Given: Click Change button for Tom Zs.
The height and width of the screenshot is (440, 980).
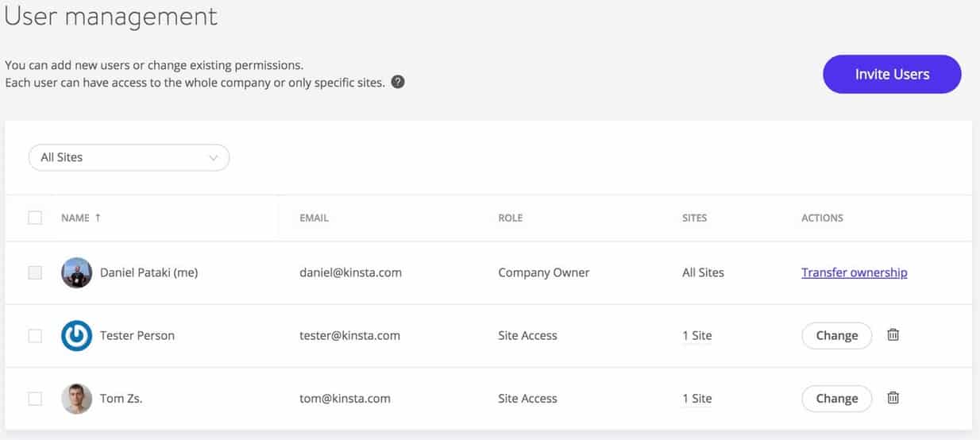Looking at the screenshot, I should point(836,398).
